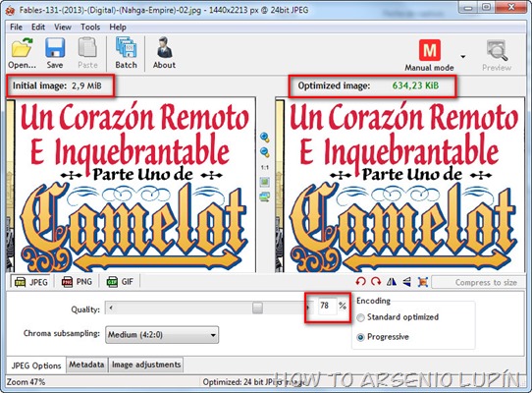
Task: Toggle Manual mode button
Action: (x=429, y=55)
